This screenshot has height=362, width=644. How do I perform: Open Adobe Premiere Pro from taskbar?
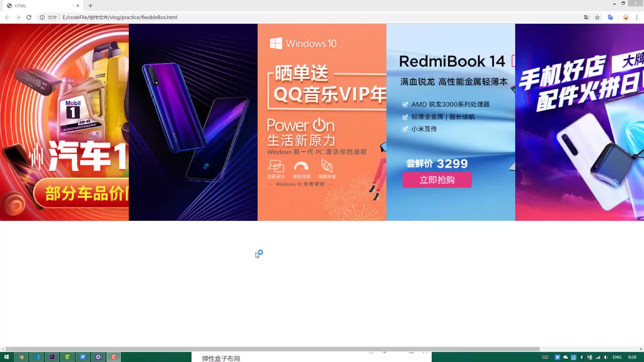click(x=52, y=357)
